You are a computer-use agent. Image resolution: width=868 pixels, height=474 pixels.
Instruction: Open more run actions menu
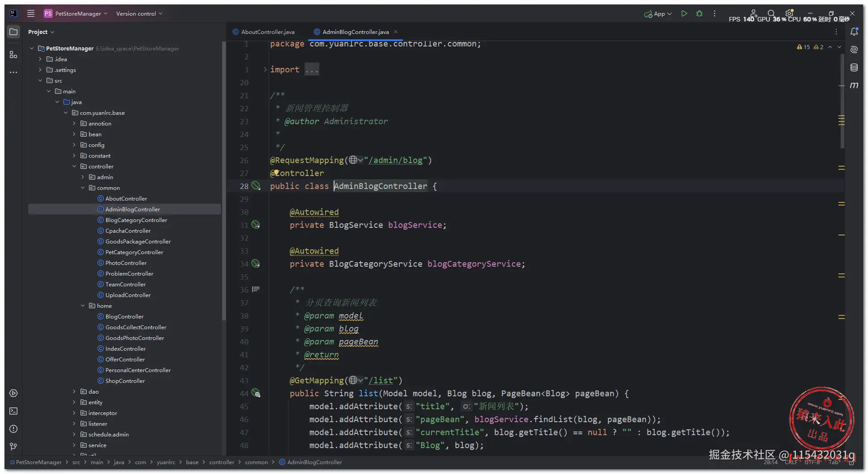tap(715, 13)
